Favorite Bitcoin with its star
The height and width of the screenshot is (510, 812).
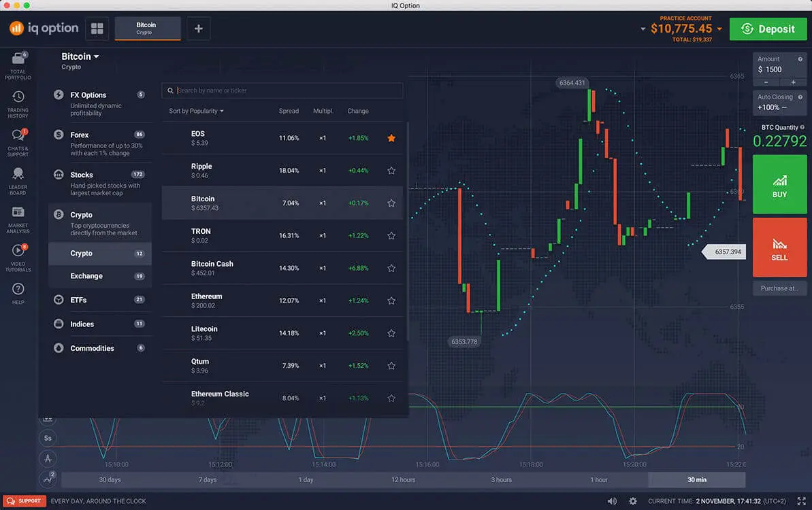pos(391,203)
